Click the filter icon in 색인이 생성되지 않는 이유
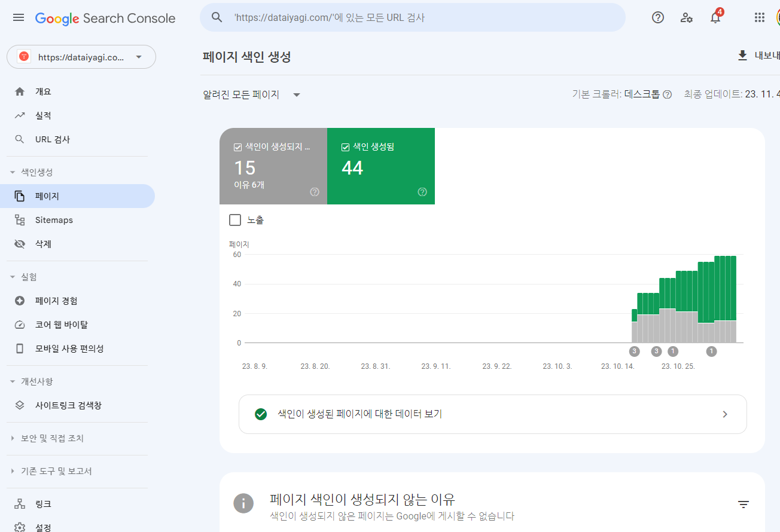Viewport: 780px width, 532px height. click(744, 505)
